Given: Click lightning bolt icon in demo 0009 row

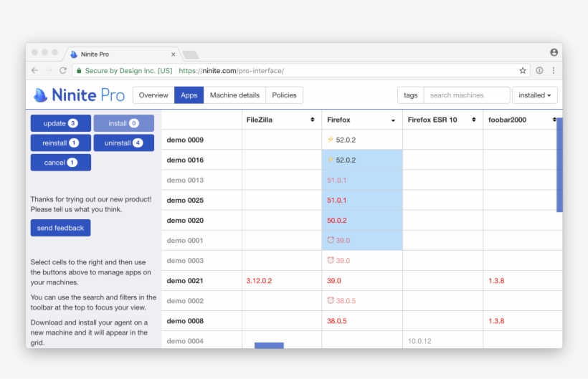Looking at the screenshot, I should point(331,139).
